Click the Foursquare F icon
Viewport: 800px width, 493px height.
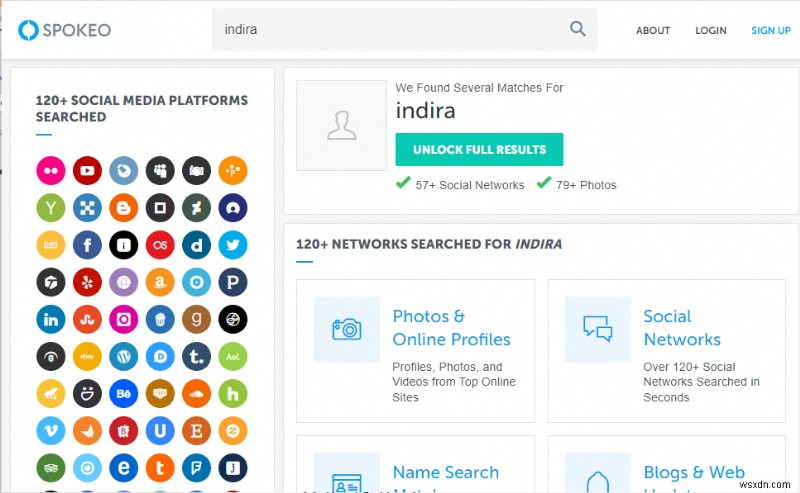click(196, 468)
